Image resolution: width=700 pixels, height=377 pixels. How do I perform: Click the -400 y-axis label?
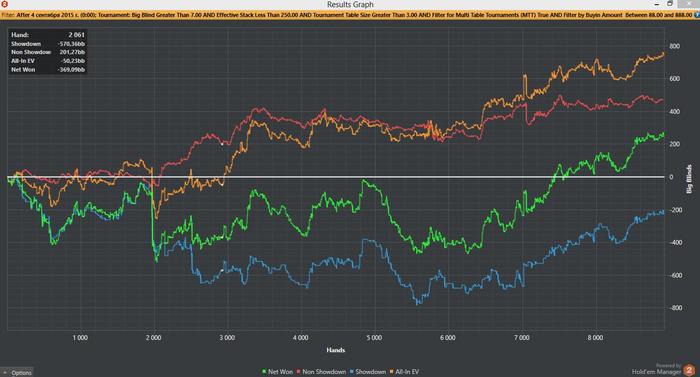pos(674,243)
